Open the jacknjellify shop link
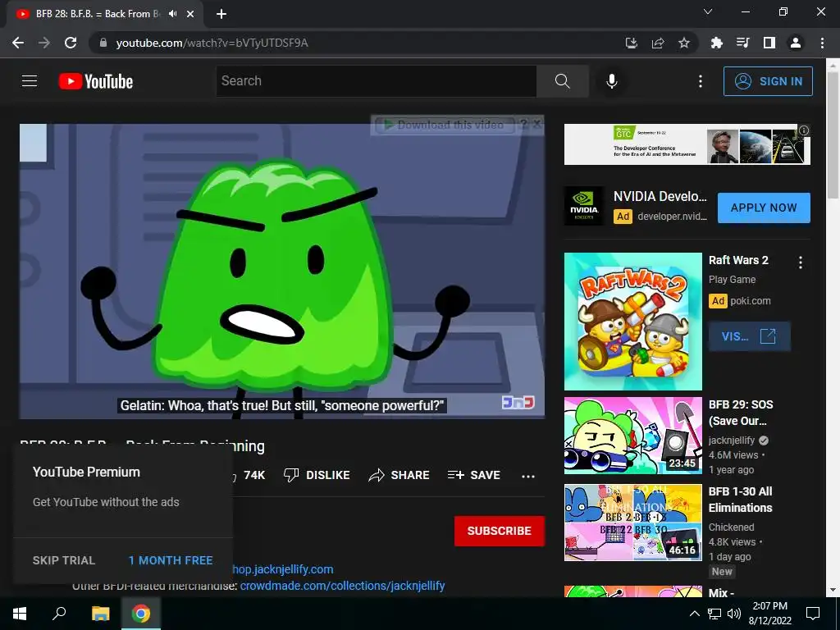Screen dimensions: 840x630 coord(283,569)
